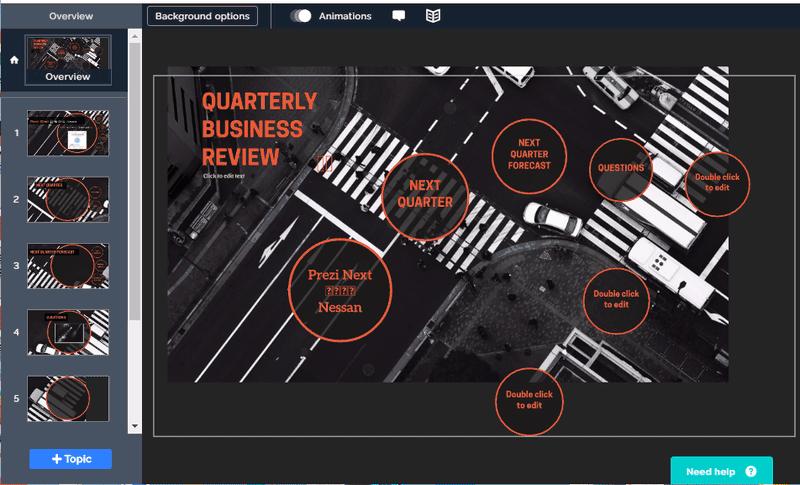Add a new Topic
This screenshot has height=485, width=800.
coord(70,459)
